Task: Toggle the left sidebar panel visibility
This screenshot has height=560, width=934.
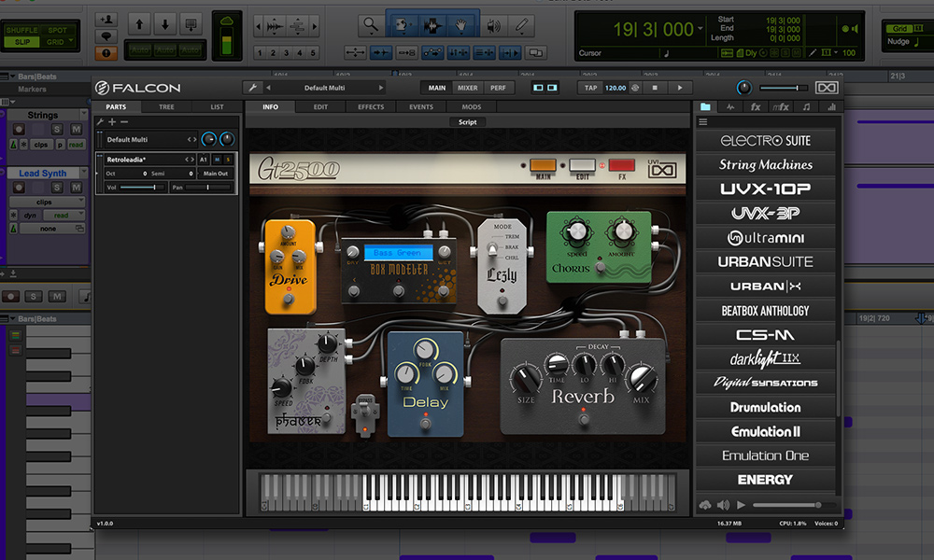Action: point(539,88)
